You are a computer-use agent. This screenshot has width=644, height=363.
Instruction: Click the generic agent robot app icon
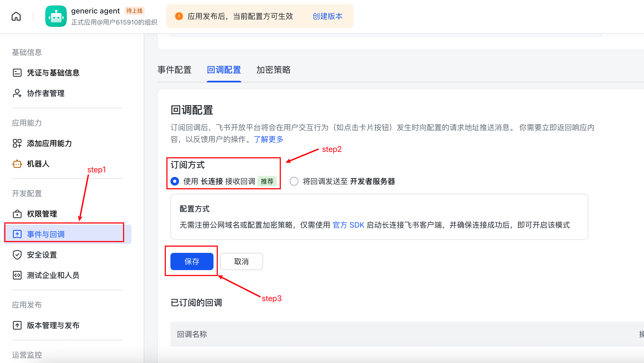pyautogui.click(x=56, y=16)
